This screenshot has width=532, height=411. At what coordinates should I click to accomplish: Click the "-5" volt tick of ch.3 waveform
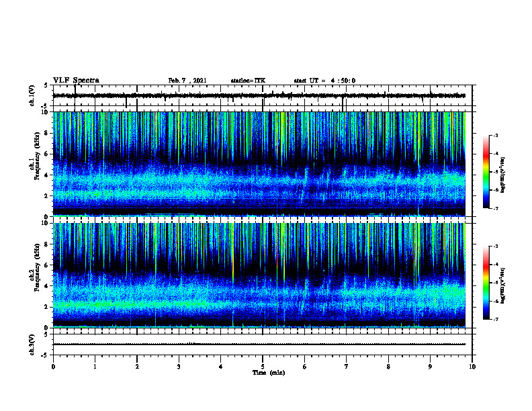[x=46, y=355]
